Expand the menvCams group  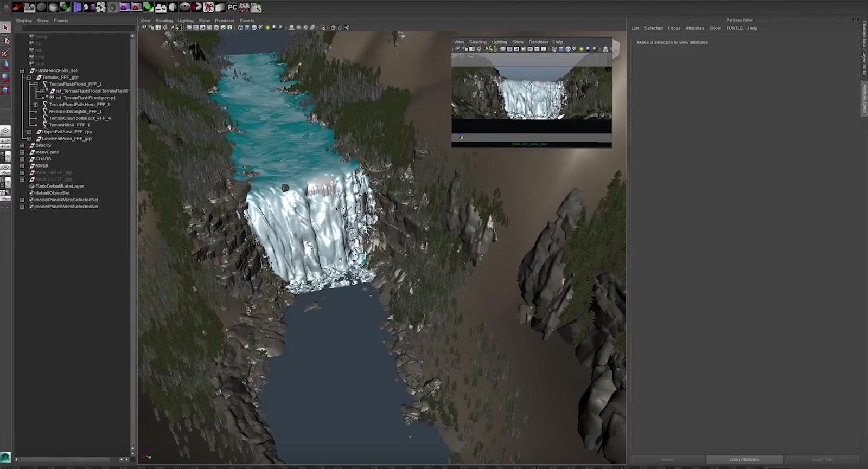coord(22,152)
